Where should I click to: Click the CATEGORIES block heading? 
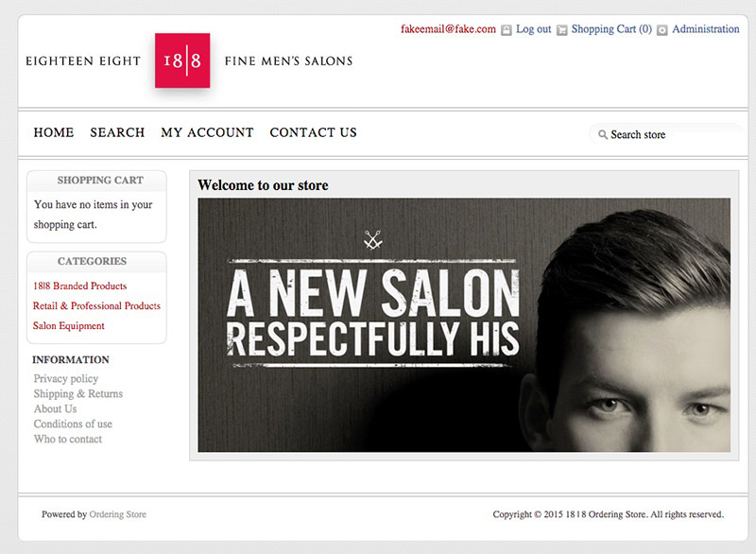coord(92,261)
